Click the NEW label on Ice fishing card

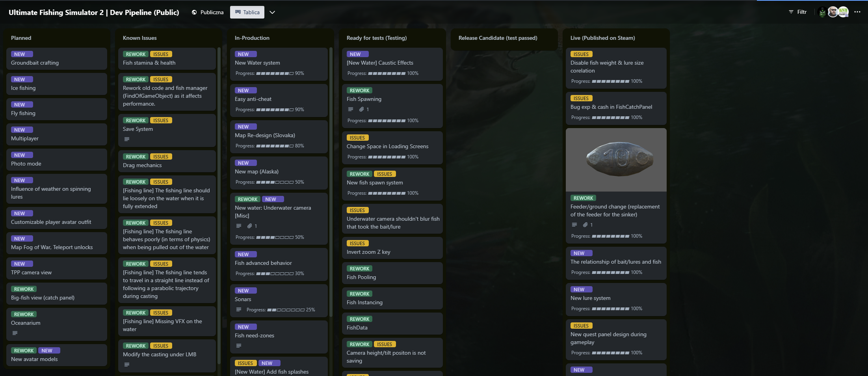(x=20, y=79)
